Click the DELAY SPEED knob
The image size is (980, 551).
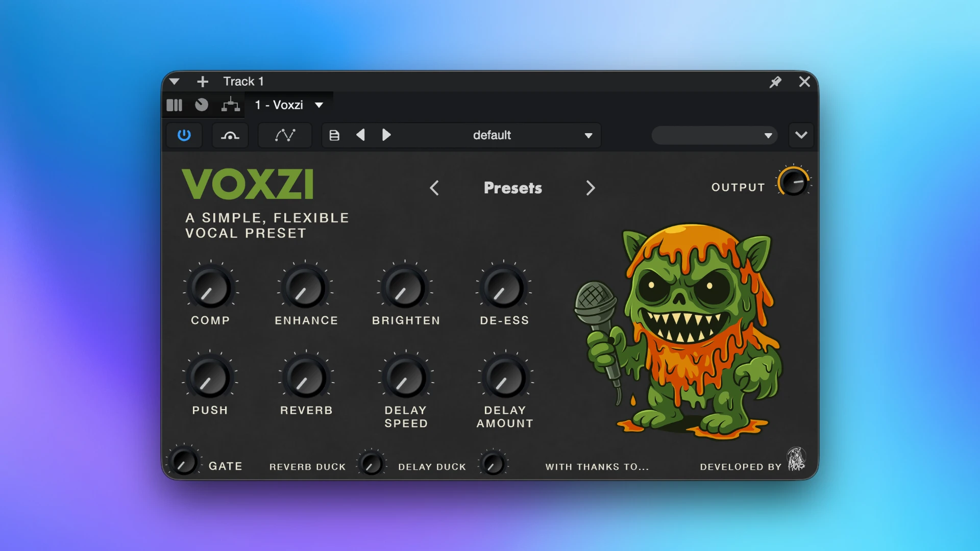coord(406,378)
